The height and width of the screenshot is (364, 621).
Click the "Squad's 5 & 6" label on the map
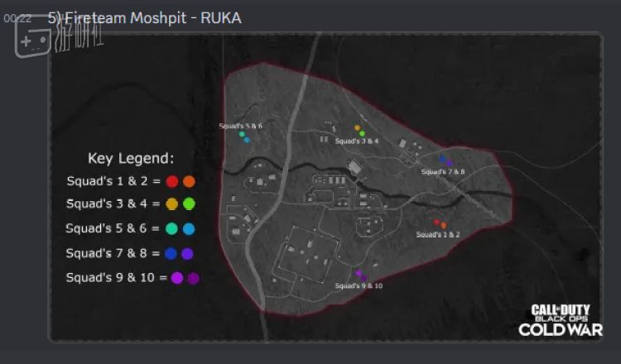241,126
